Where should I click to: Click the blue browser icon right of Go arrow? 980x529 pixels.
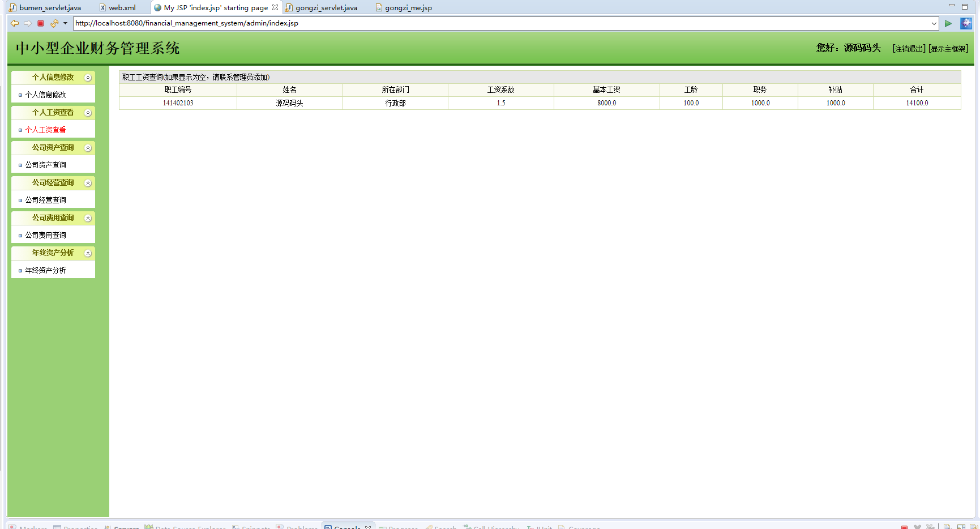coord(966,23)
